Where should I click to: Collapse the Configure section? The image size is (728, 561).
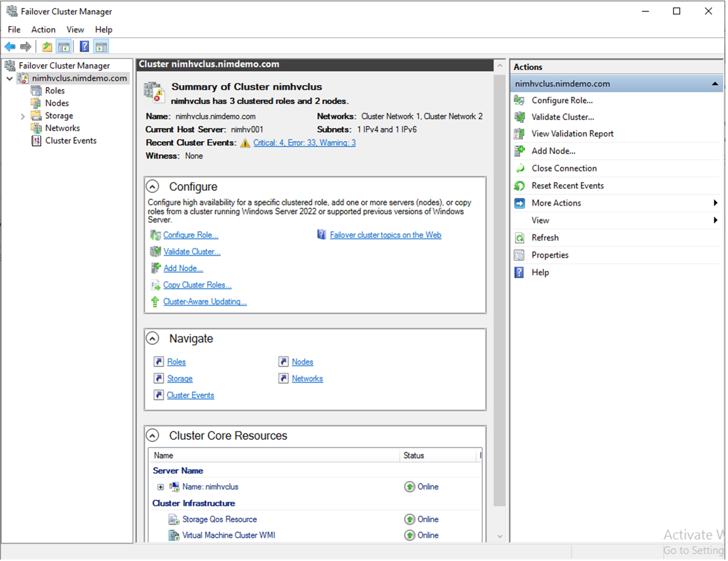(153, 186)
